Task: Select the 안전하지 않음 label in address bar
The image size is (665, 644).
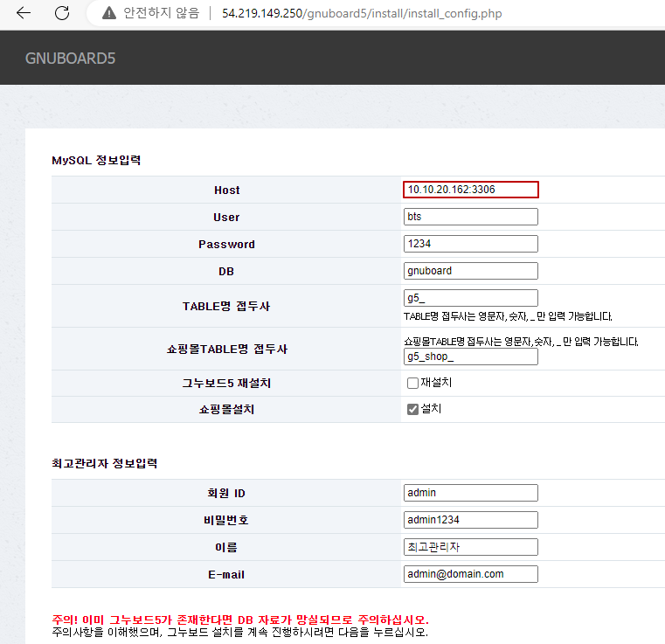Action: (x=161, y=13)
